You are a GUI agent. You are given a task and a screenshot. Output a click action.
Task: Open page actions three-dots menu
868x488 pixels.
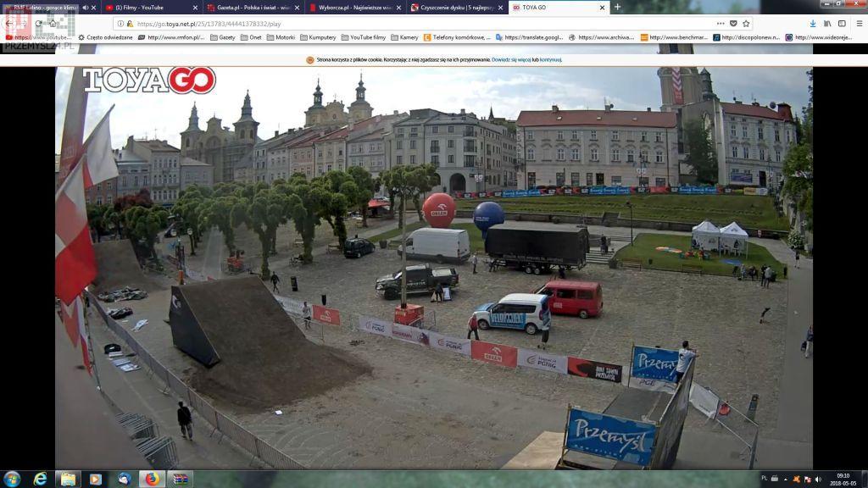[x=721, y=24]
